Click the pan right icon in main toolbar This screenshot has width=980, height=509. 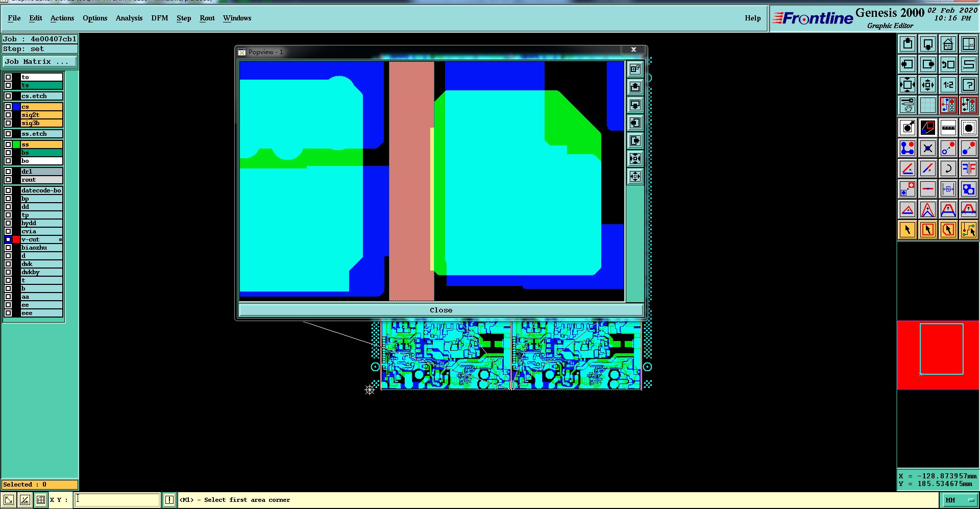pos(928,64)
